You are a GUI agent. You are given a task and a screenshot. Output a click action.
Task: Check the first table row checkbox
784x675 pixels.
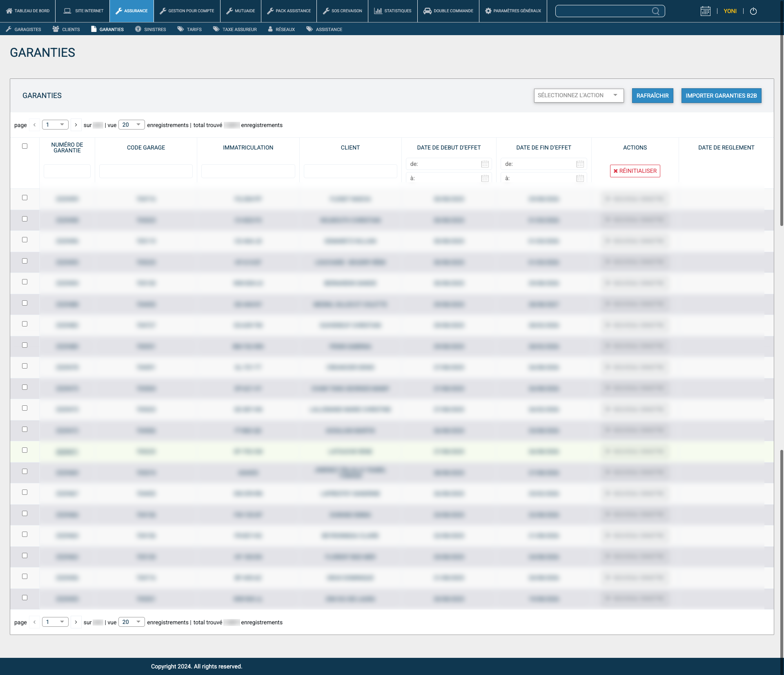(24, 198)
